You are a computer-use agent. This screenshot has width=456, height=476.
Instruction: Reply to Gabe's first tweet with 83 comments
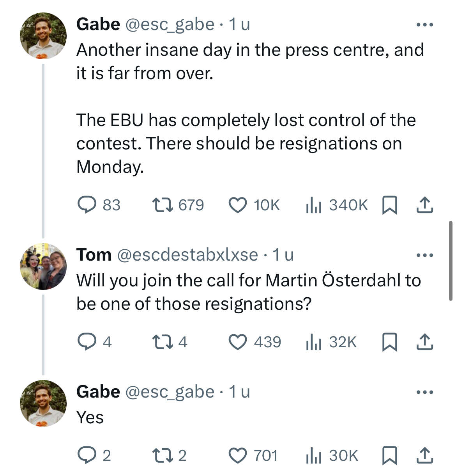87,205
